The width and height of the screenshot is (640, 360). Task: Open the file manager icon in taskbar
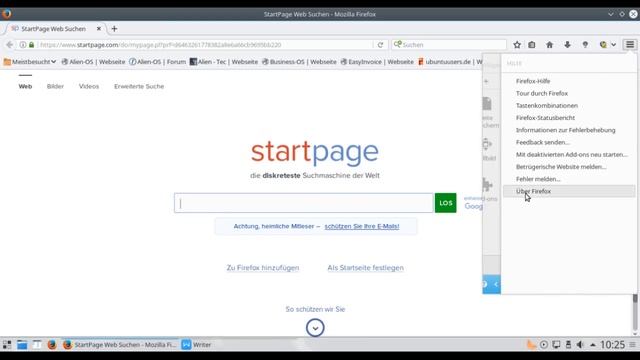click(x=22, y=345)
